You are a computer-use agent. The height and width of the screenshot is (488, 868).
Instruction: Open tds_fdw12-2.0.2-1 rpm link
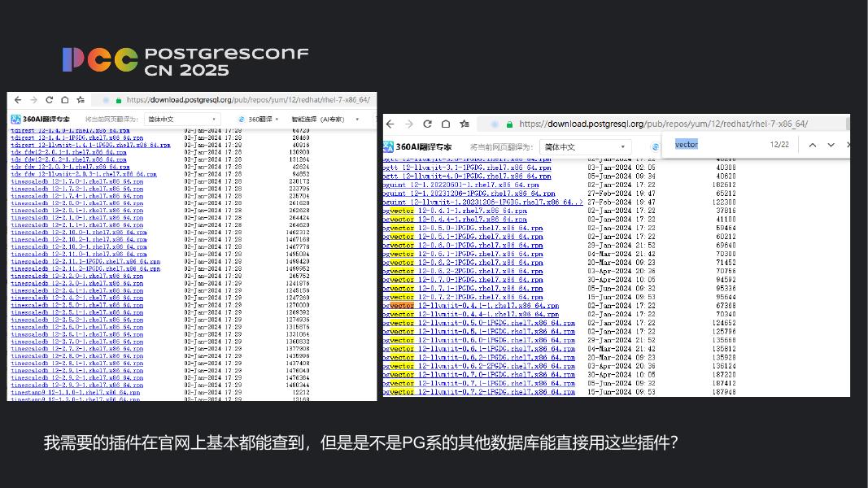click(68, 159)
